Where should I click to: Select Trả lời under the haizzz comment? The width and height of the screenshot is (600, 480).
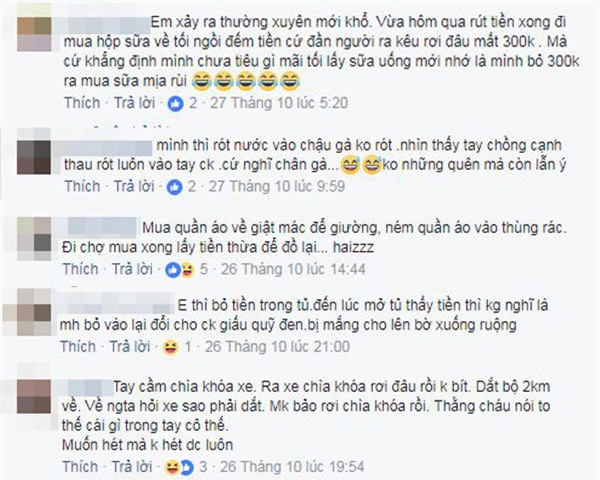point(132,269)
